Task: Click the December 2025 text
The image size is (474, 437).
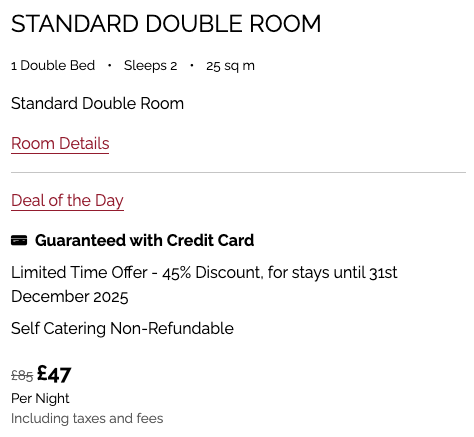Action: coord(70,297)
